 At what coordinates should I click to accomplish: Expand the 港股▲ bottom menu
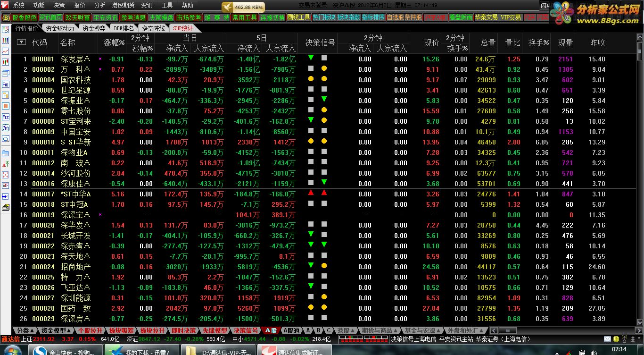coord(346,330)
